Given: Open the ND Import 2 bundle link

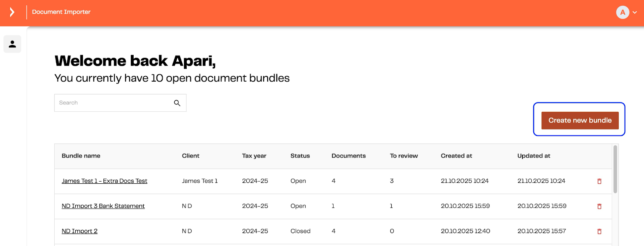Looking at the screenshot, I should (x=79, y=231).
